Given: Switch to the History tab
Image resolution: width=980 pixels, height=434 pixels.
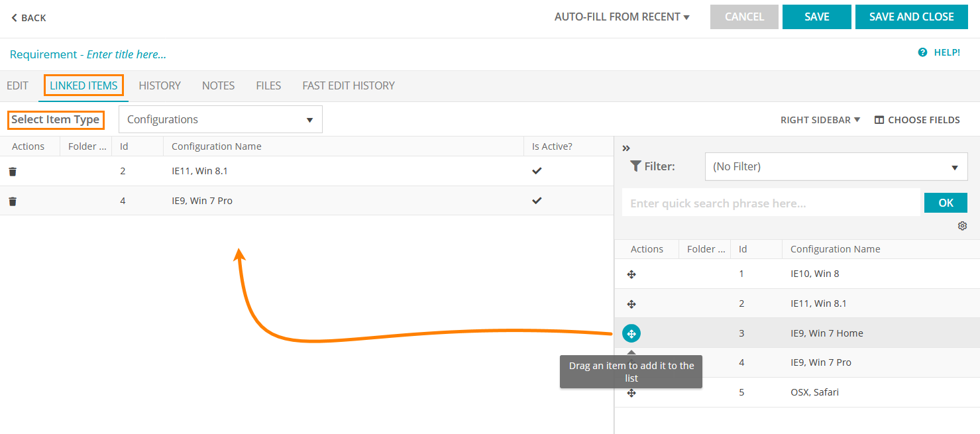Looking at the screenshot, I should (x=160, y=85).
